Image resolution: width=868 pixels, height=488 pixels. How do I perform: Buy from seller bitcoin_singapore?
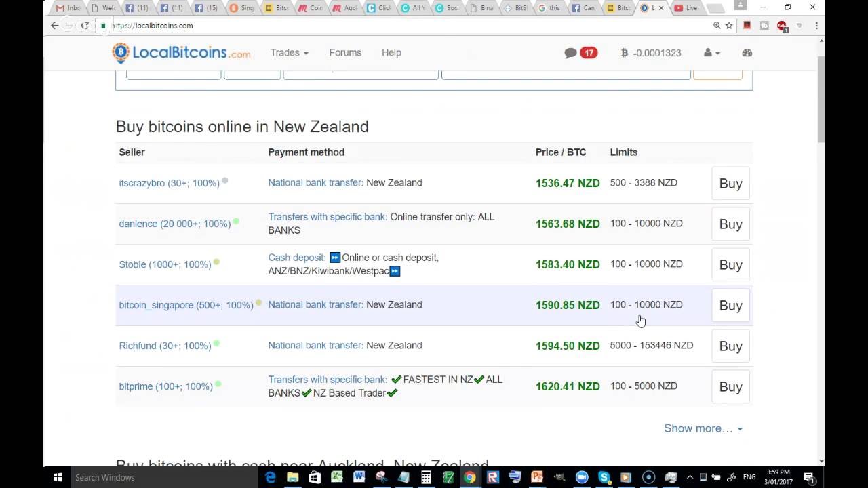(730, 305)
